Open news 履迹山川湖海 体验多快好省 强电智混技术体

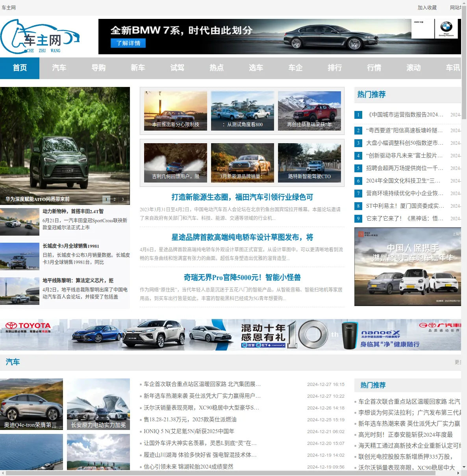(x=200, y=455)
